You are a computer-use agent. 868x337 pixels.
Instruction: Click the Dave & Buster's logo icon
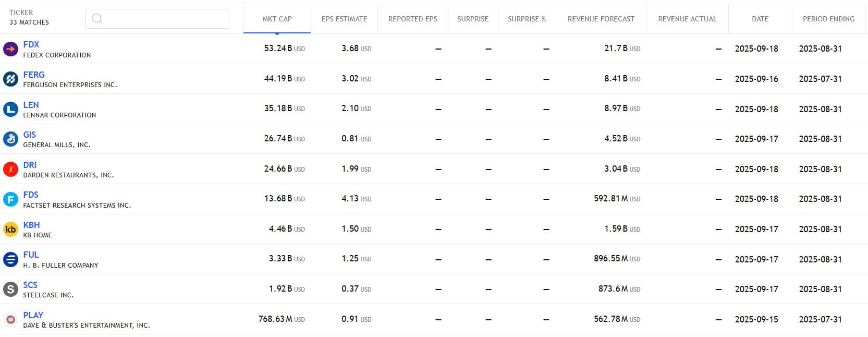coord(10,320)
